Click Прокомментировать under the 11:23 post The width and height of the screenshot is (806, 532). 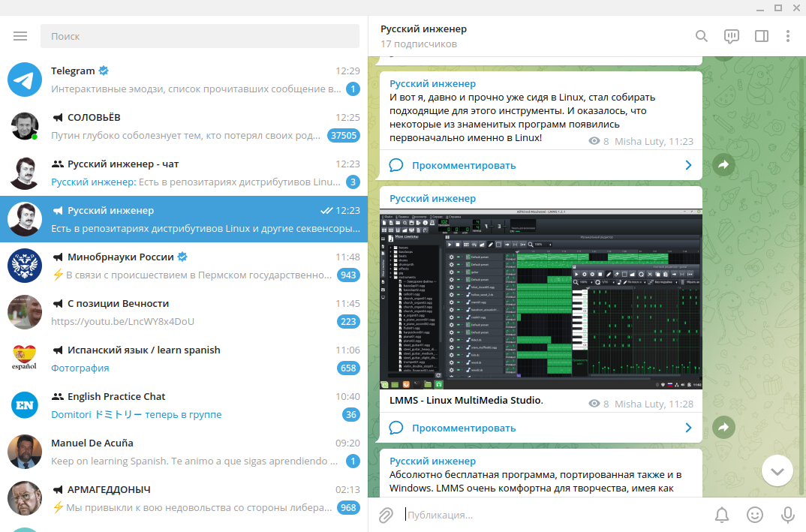click(464, 166)
